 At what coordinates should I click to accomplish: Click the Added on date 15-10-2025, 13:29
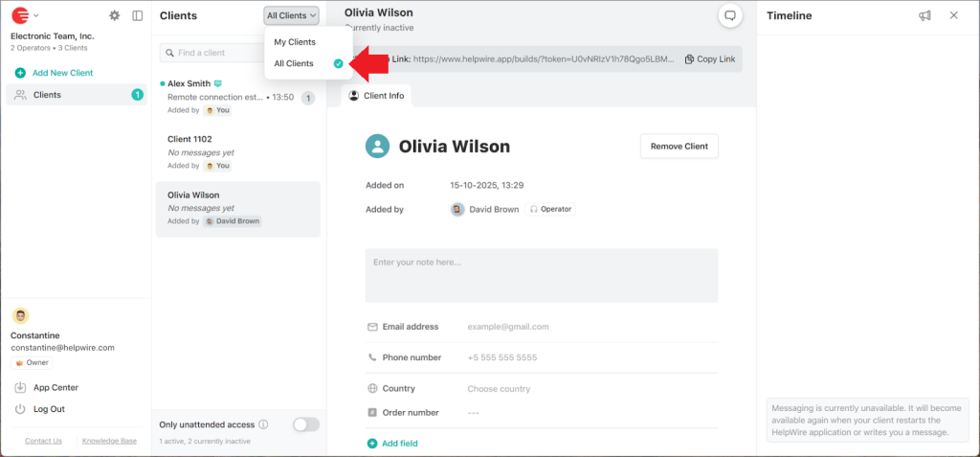point(487,185)
